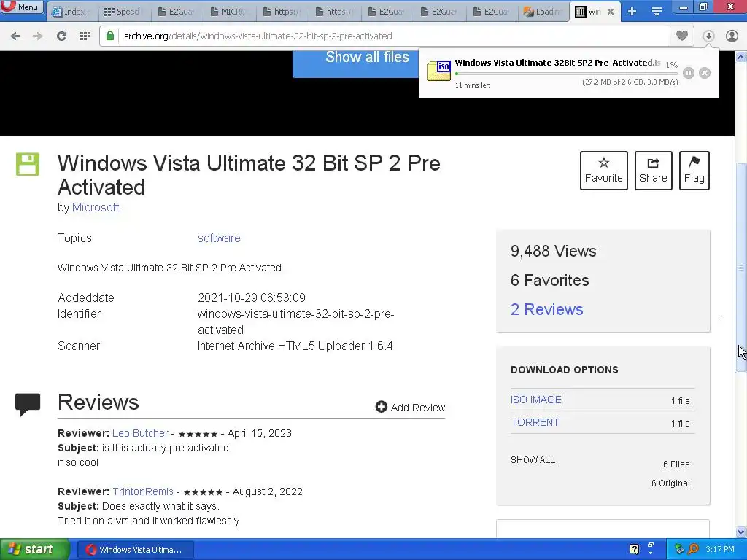
Task: Click the '9,488 Views' text
Action: (553, 251)
